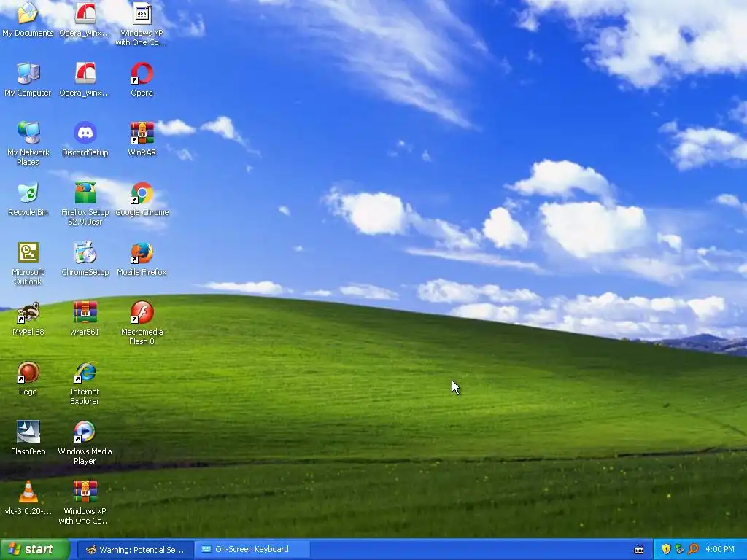The height and width of the screenshot is (560, 747).
Task: Select Opera_winx installer next to My Documents
Action: click(x=85, y=15)
